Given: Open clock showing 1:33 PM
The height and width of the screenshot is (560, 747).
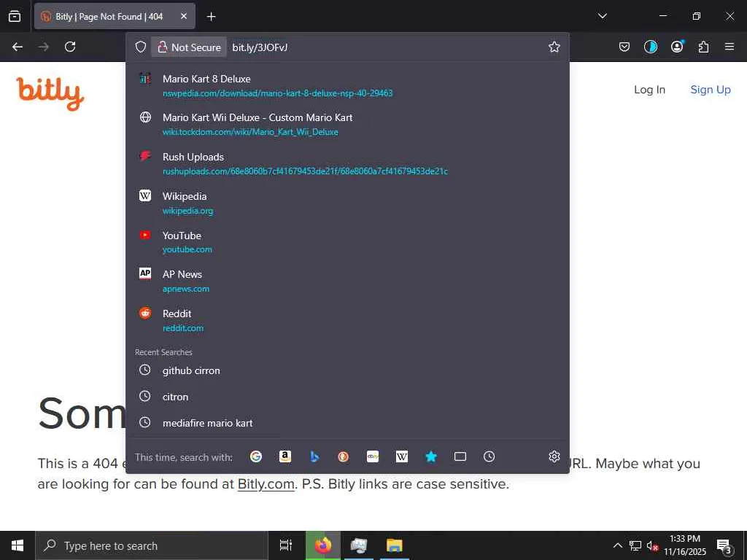Looking at the screenshot, I should [685, 545].
